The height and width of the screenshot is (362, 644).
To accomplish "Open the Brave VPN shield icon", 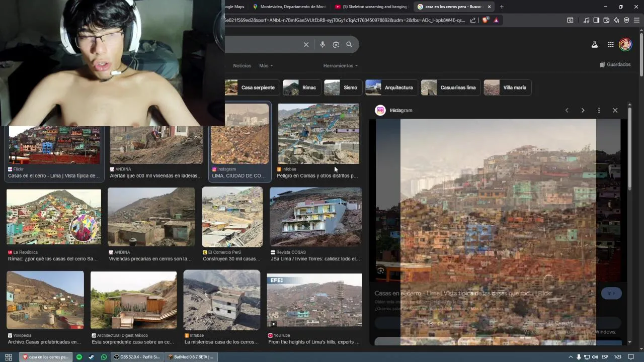I will [626, 20].
